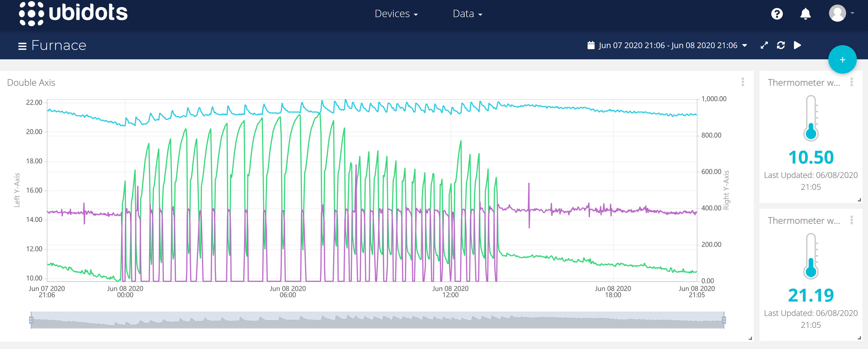Open the Devices menu
The height and width of the screenshot is (349, 868).
click(396, 14)
